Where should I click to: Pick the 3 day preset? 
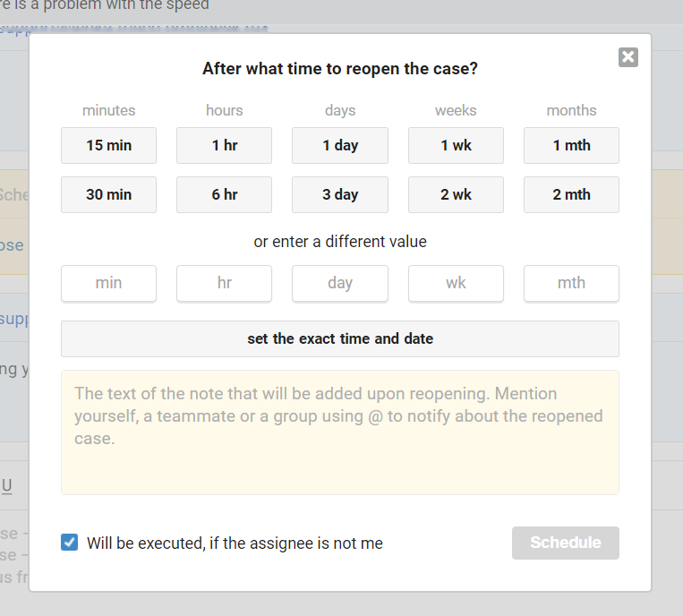pos(340,194)
